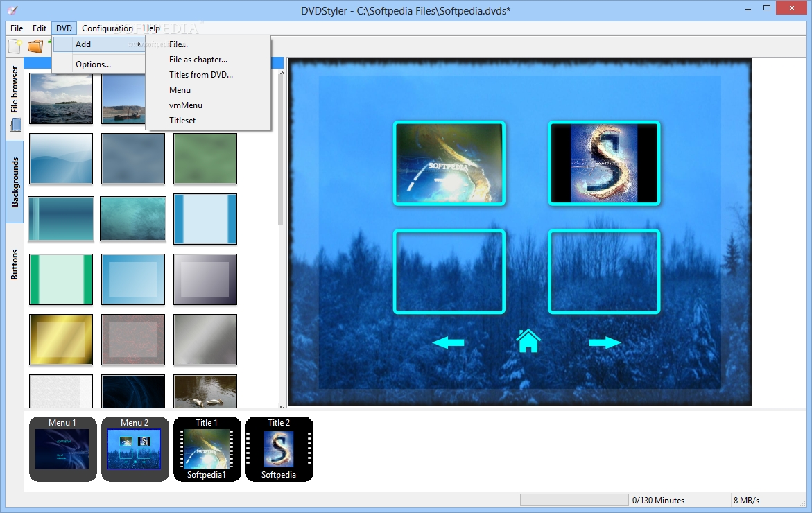Select the white textured background thumbnail
This screenshot has width=812, height=513.
61,392
